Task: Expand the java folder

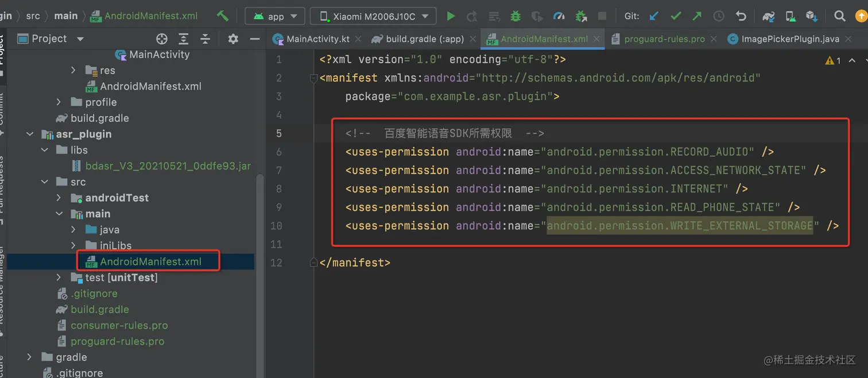Action: [73, 229]
